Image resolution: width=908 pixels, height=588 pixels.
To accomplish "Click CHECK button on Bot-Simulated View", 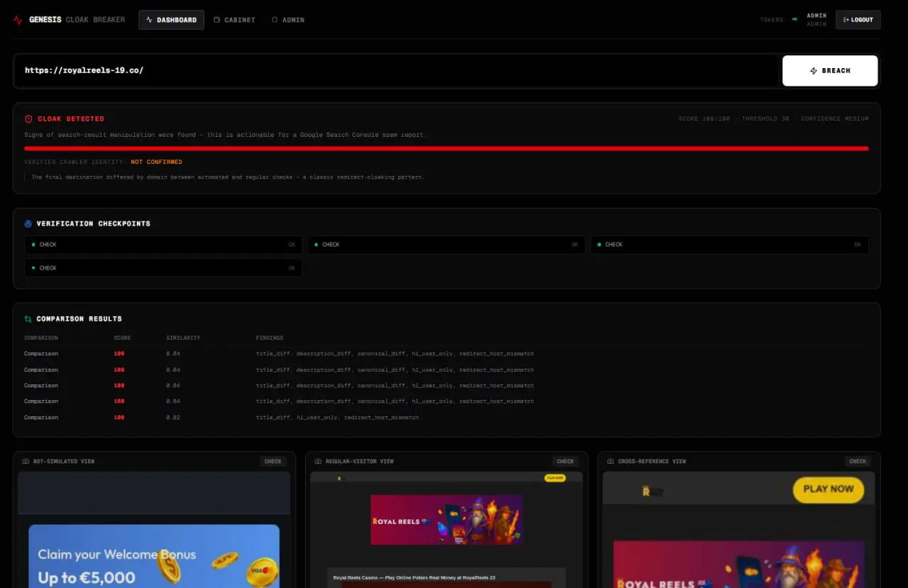I will click(x=273, y=462).
